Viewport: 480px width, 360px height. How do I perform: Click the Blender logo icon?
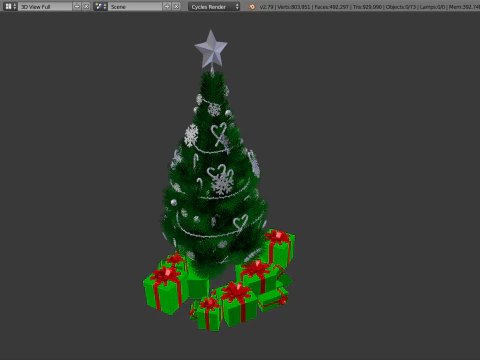tap(252, 7)
